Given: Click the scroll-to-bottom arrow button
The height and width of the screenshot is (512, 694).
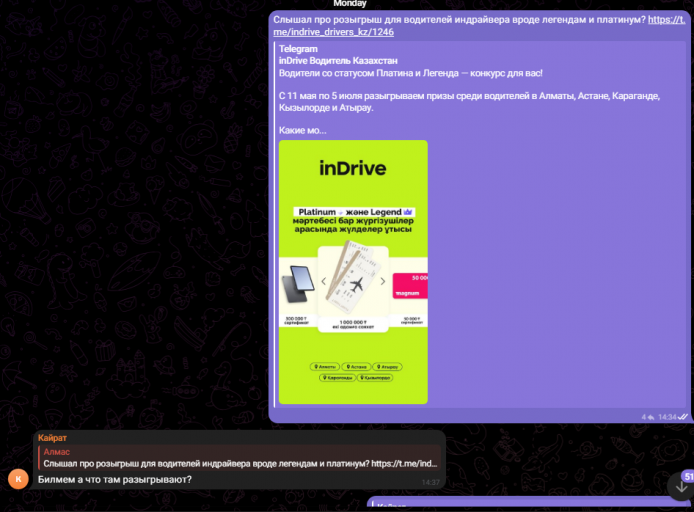Looking at the screenshot, I should coord(681,487).
